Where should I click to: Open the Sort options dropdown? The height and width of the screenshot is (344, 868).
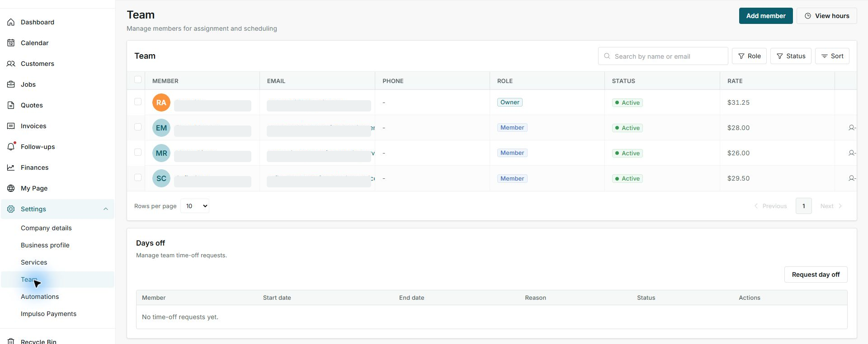tap(832, 56)
